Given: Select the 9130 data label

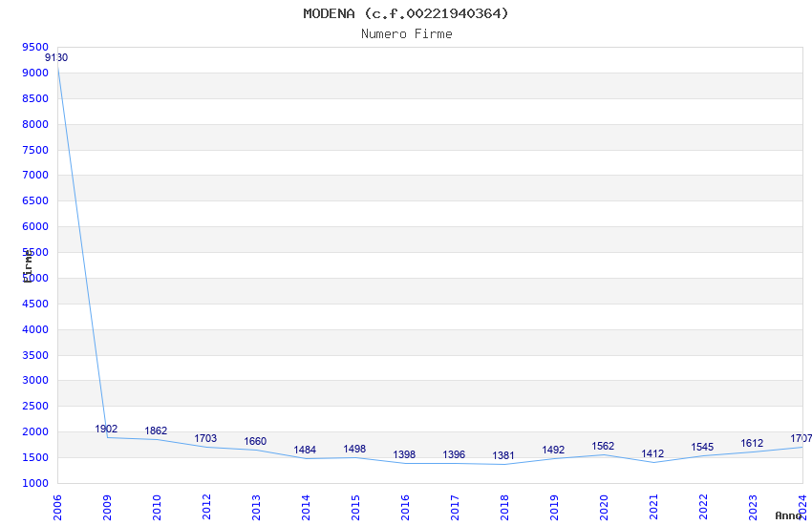Looking at the screenshot, I should [x=56, y=57].
